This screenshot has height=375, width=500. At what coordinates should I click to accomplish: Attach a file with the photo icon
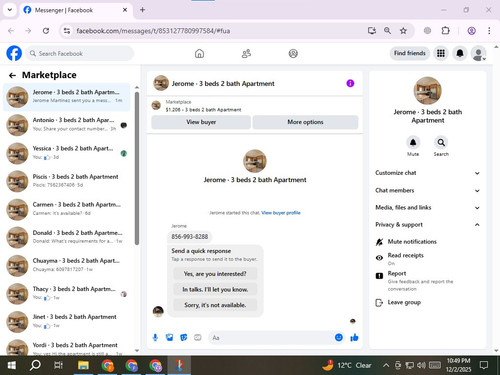[x=170, y=338]
